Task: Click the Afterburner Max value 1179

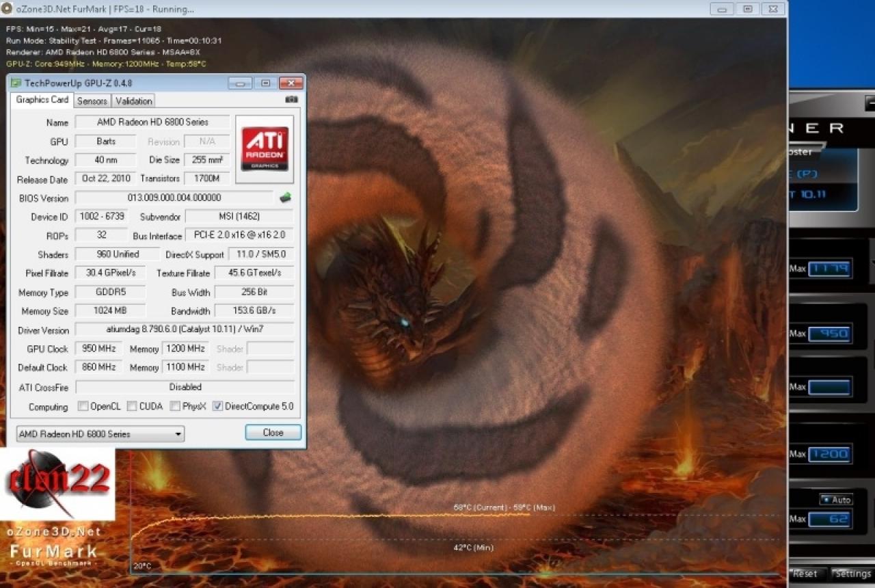Action: [x=830, y=268]
